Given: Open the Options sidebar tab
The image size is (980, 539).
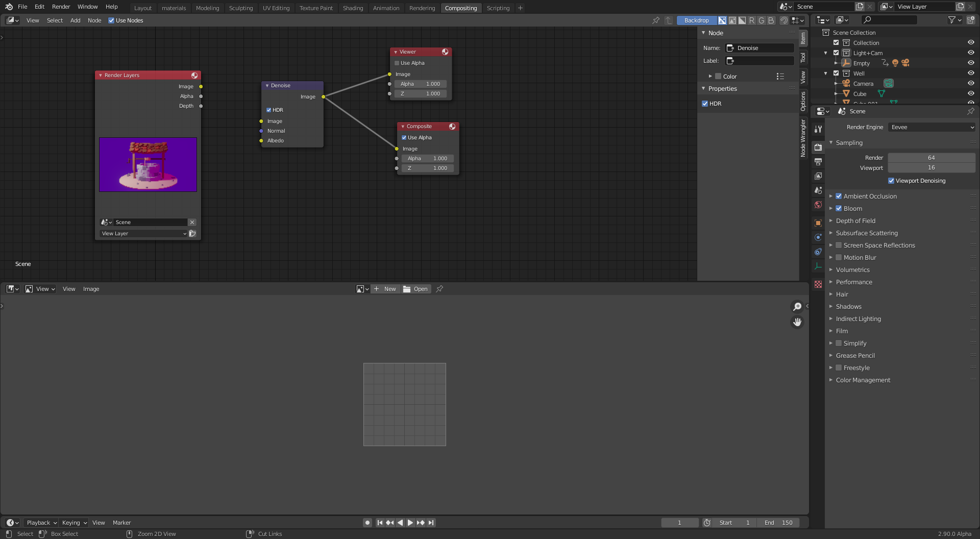Looking at the screenshot, I should [x=803, y=101].
